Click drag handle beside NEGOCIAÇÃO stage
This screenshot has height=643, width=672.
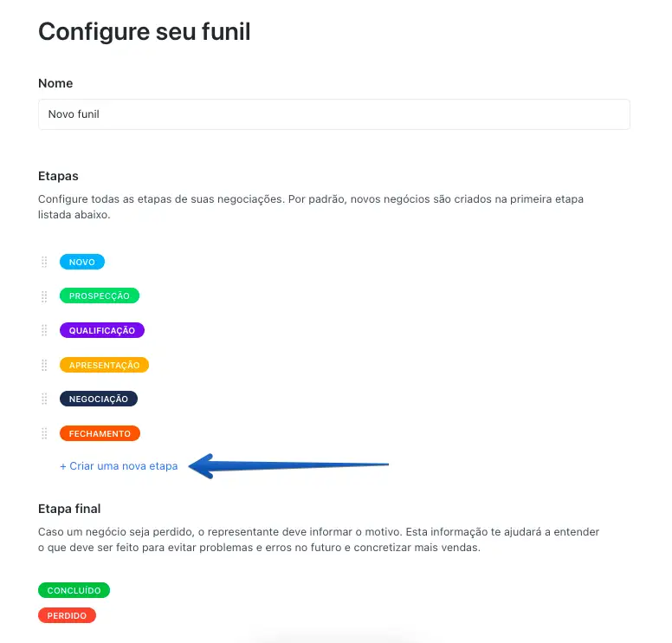coord(44,399)
